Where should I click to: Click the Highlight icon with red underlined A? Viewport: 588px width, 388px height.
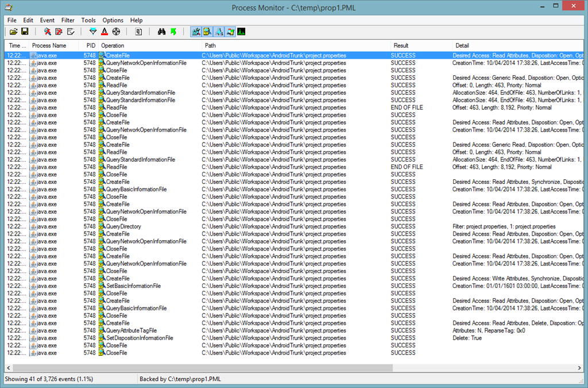click(x=105, y=32)
